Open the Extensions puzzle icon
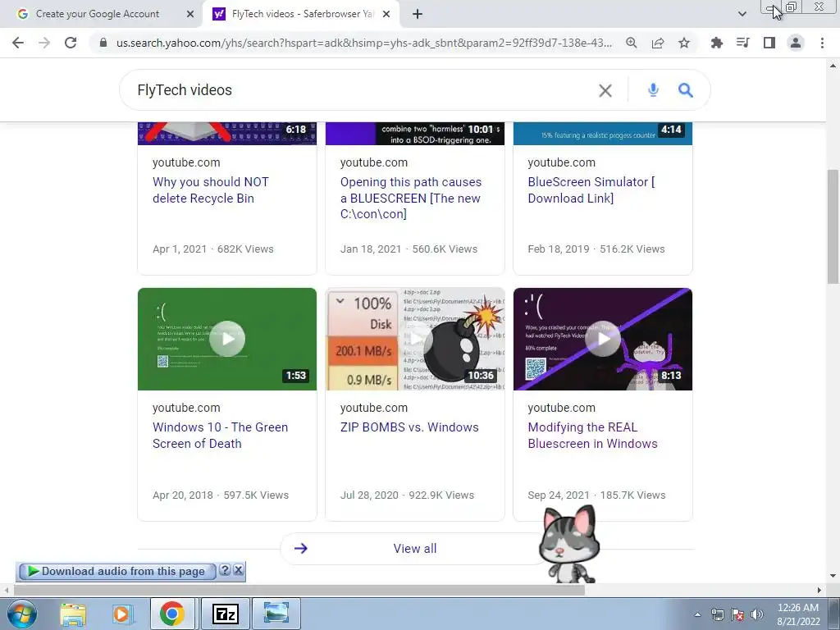Image resolution: width=840 pixels, height=630 pixels. [716, 43]
